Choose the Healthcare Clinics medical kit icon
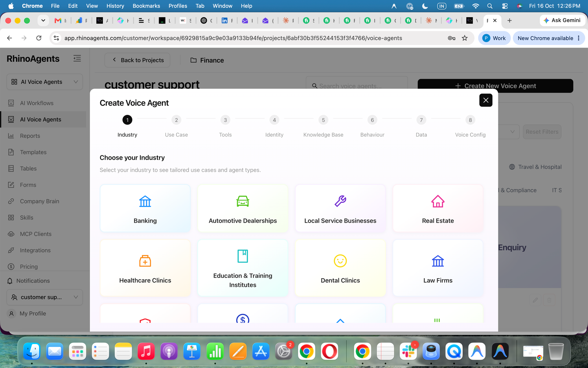Image resolution: width=588 pixels, height=368 pixels. (145, 261)
